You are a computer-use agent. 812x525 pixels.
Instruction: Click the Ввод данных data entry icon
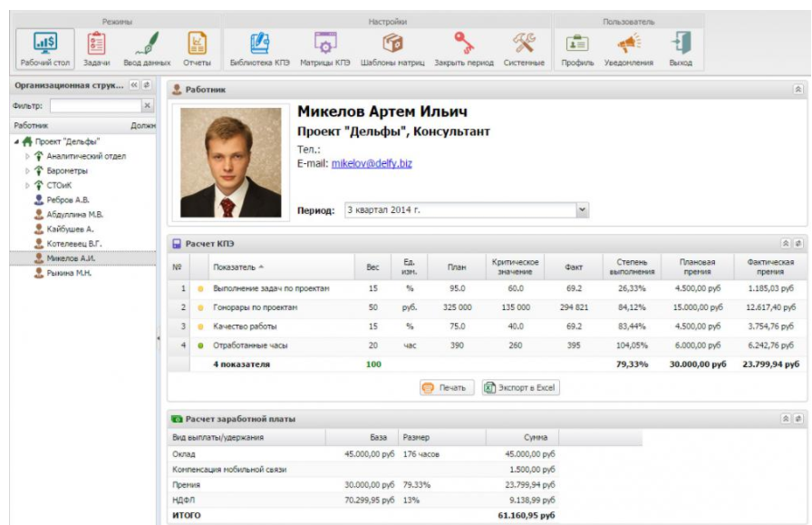click(x=146, y=44)
